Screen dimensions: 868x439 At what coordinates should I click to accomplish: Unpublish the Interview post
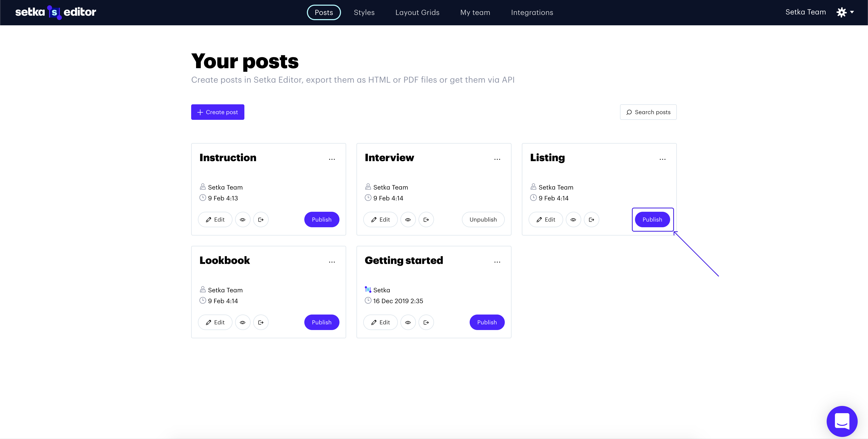pos(483,219)
